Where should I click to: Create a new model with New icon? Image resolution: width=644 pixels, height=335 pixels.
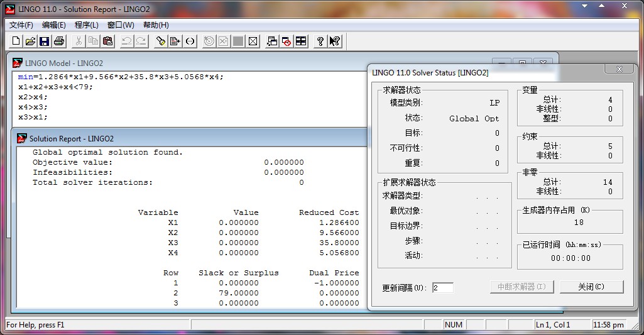tap(16, 41)
